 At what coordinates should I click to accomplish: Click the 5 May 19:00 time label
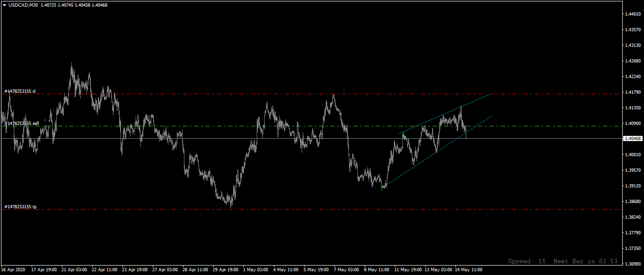(x=316, y=270)
